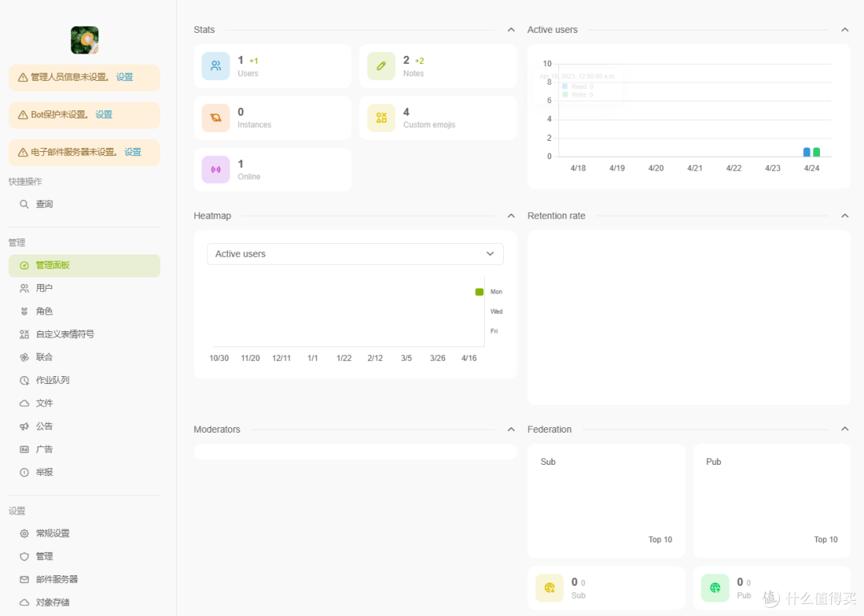The width and height of the screenshot is (864, 616).
Task: Click the Pub Top 10 label
Action: pos(826,539)
